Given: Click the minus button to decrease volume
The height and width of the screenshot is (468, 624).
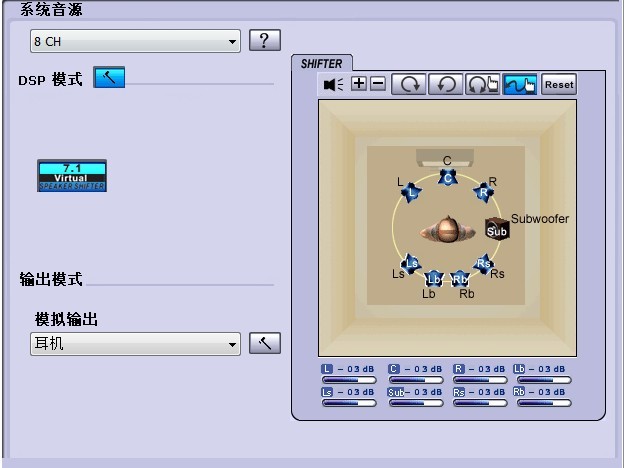Looking at the screenshot, I should (377, 85).
